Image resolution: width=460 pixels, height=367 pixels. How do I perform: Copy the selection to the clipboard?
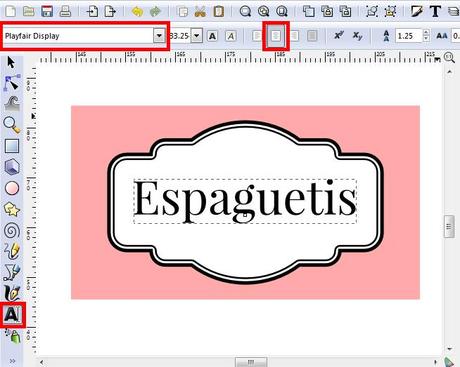(x=182, y=11)
